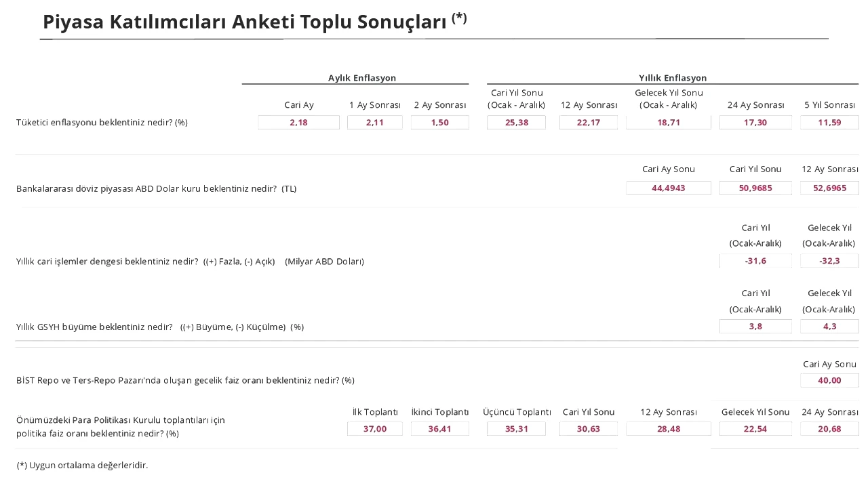This screenshot has height=494, width=868.
Task: Click the Cari Ay monthly inflation value 2,18
Action: pos(298,123)
